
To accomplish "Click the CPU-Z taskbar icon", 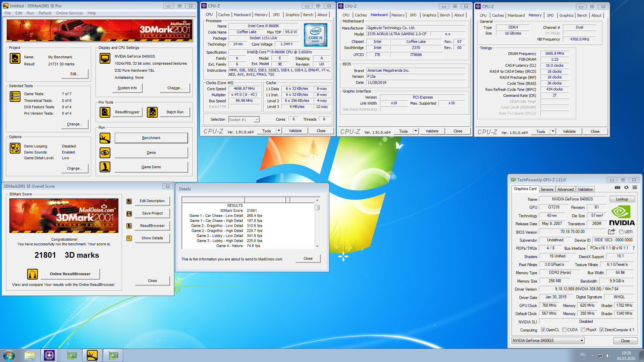I will click(x=49, y=355).
